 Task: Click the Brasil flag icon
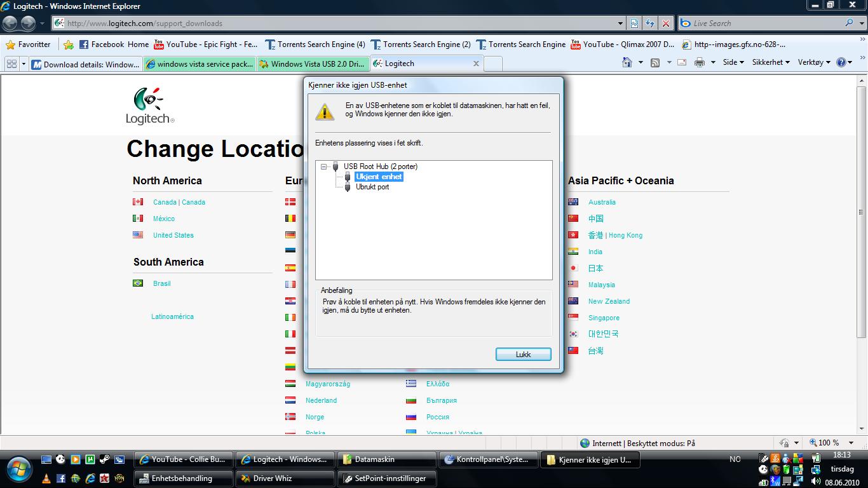138,283
